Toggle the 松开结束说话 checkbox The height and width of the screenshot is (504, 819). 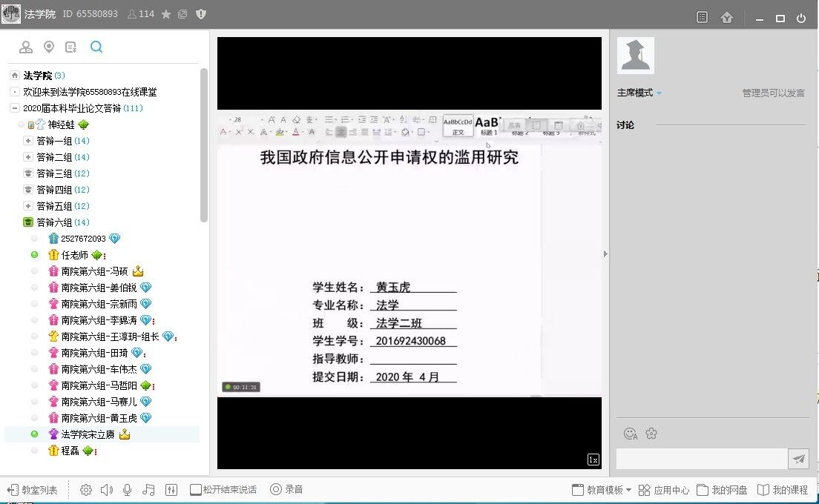pos(196,490)
